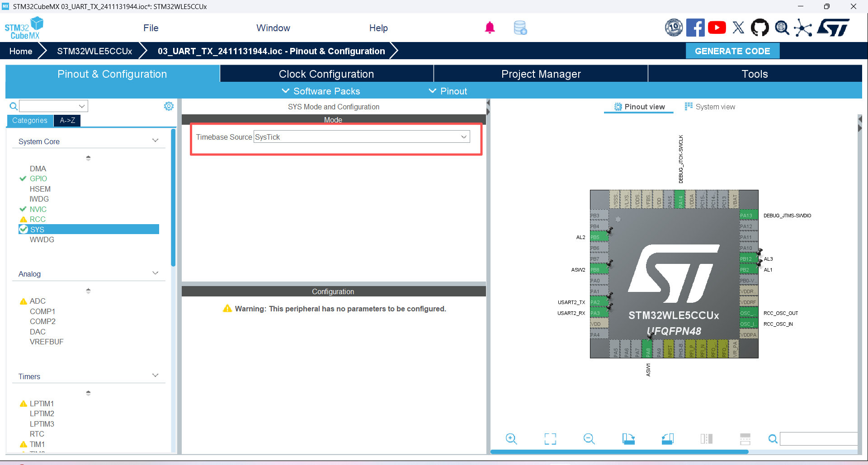Zoom out of the chip pinout
Viewport: 868px width, 465px height.
click(x=589, y=438)
